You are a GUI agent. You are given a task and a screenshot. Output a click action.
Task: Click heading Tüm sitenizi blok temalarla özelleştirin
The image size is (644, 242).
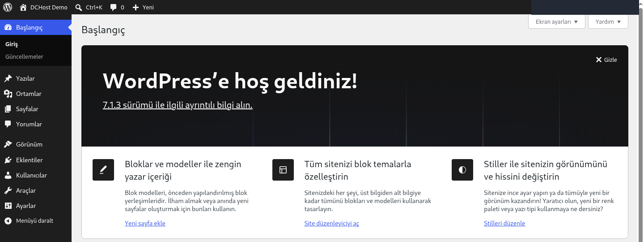click(x=358, y=170)
